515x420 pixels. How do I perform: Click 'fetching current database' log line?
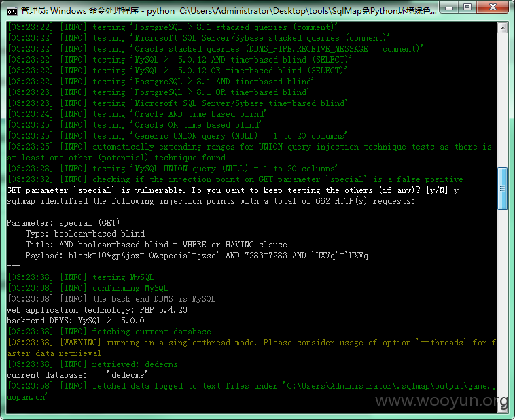coord(109,332)
